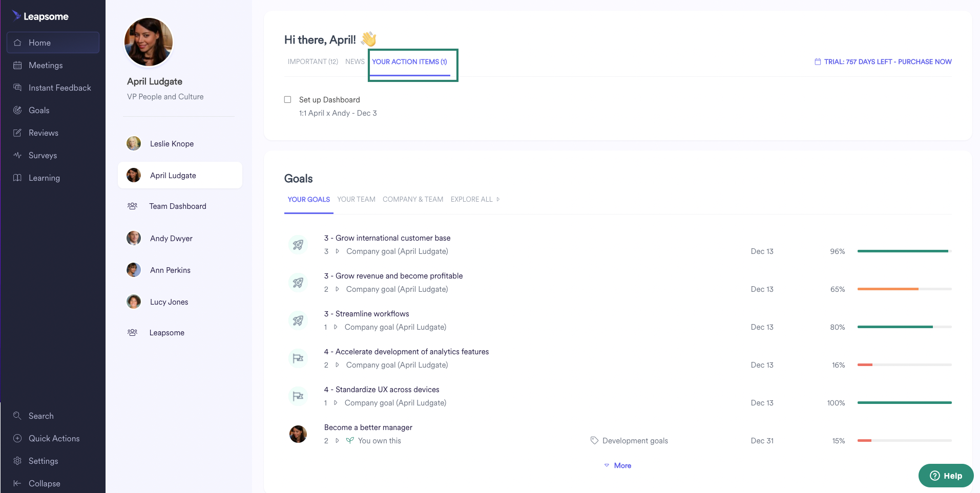980x493 pixels.
Task: Check the Set up Dashboard checkbox
Action: tap(288, 100)
